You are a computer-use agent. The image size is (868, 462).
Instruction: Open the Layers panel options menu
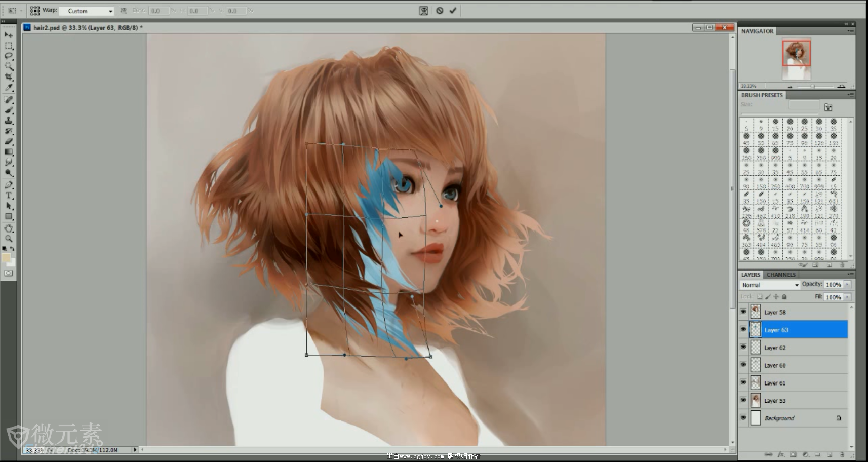click(x=850, y=274)
